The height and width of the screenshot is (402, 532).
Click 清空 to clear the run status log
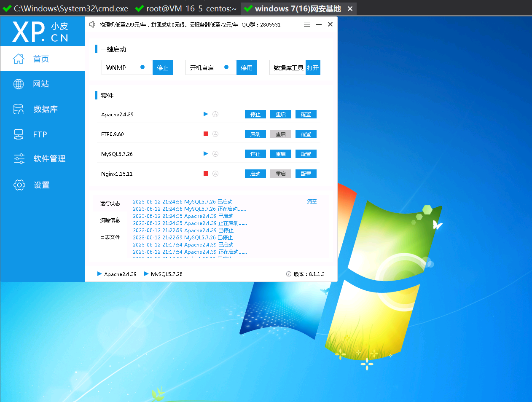(x=312, y=201)
